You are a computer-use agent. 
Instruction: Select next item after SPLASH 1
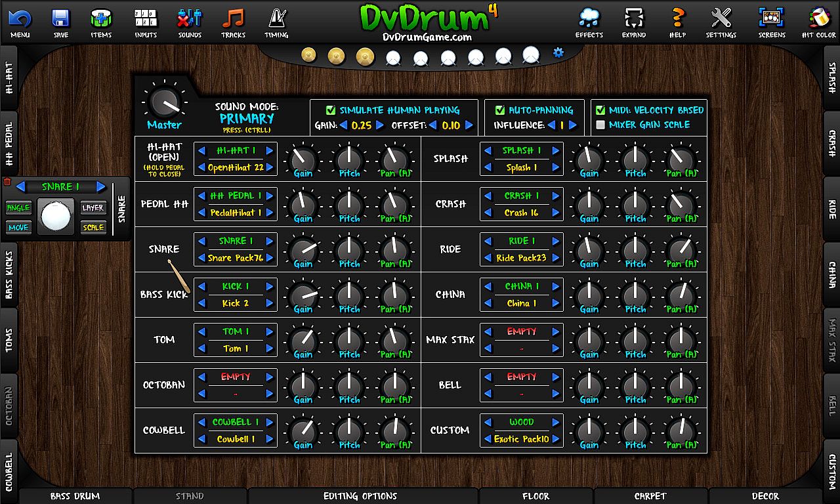555,151
